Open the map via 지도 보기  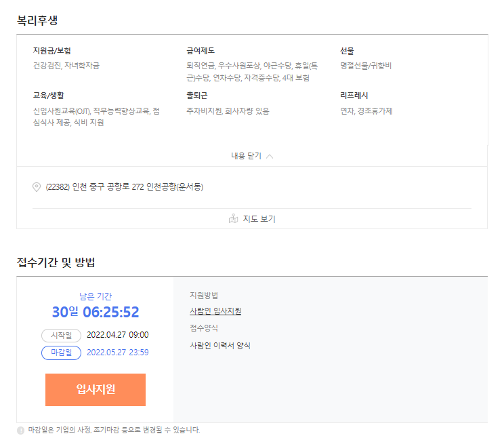pyautogui.click(x=252, y=219)
